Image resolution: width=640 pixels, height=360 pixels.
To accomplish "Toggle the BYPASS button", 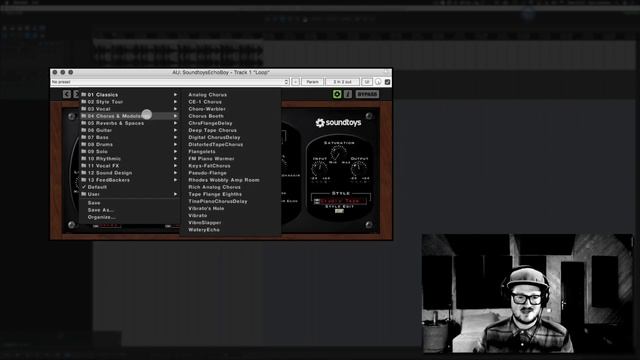I will click(x=367, y=94).
